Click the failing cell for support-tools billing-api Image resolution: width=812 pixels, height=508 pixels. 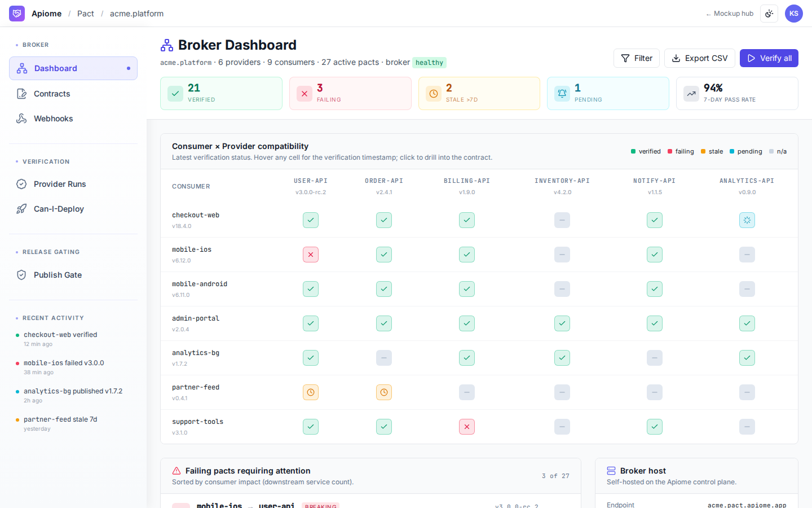tap(467, 427)
